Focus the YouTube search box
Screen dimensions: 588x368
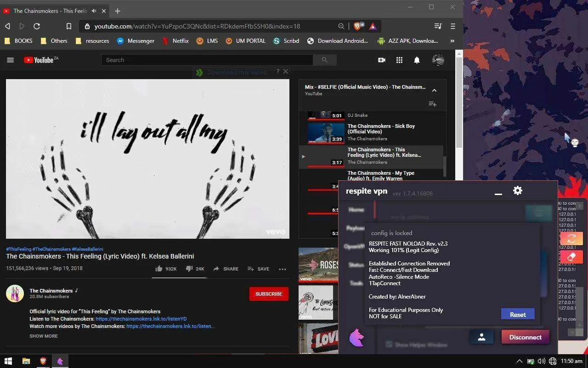click(x=207, y=60)
